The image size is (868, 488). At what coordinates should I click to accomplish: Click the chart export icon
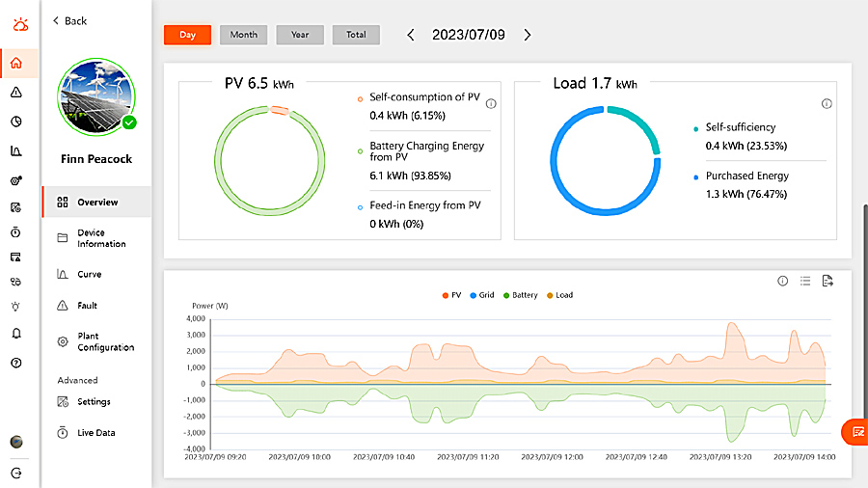click(827, 281)
